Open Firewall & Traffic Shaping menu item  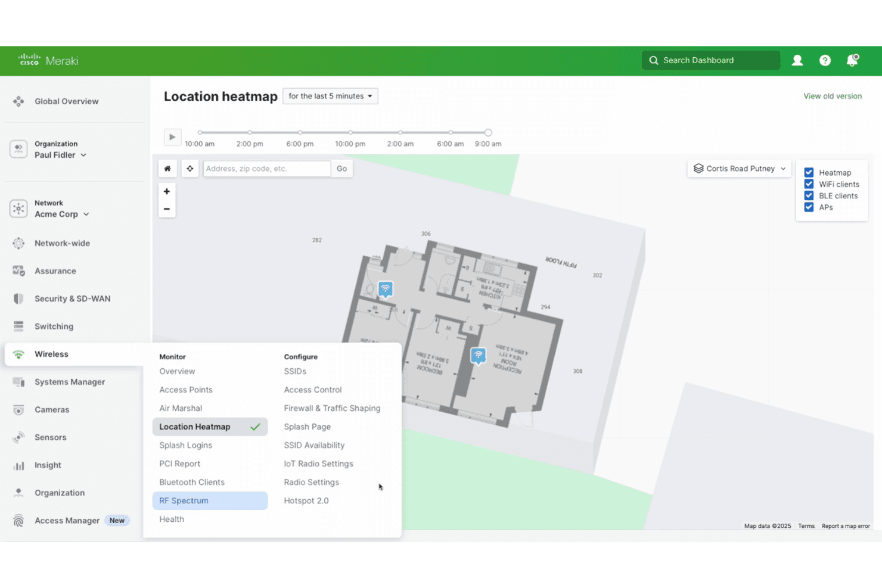(332, 408)
